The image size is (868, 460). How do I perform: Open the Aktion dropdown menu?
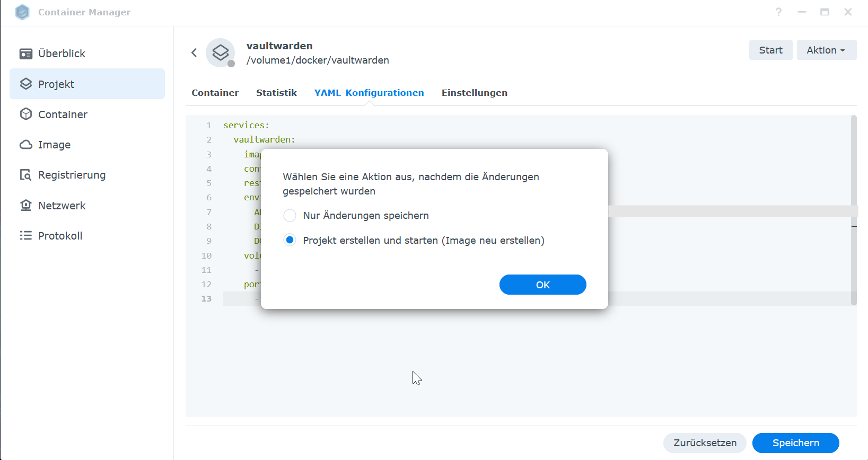(826, 50)
